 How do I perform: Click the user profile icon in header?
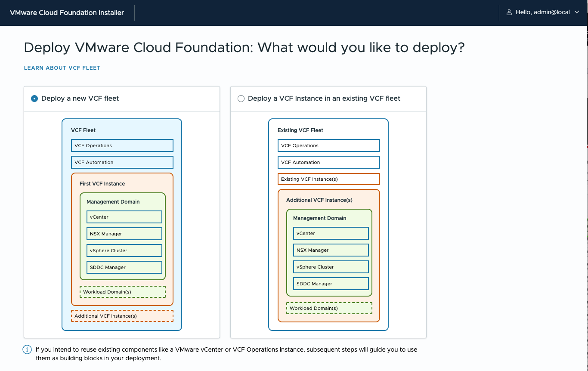(x=509, y=12)
